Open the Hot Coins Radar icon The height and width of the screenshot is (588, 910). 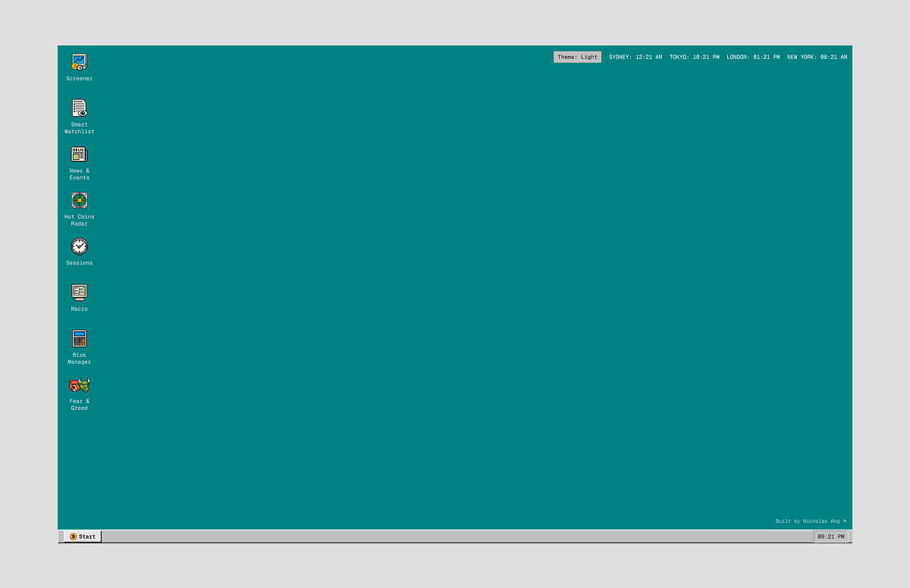pos(79,201)
